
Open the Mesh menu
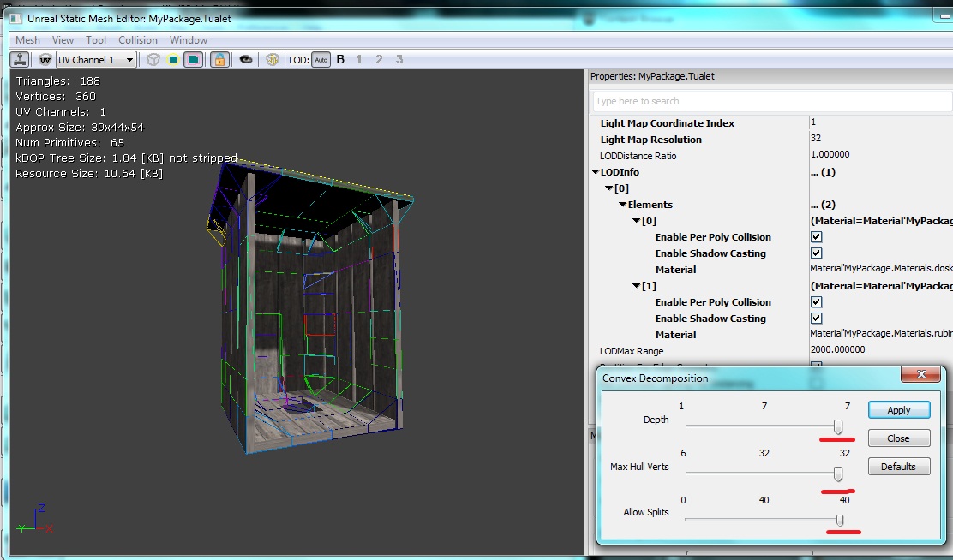coord(27,40)
